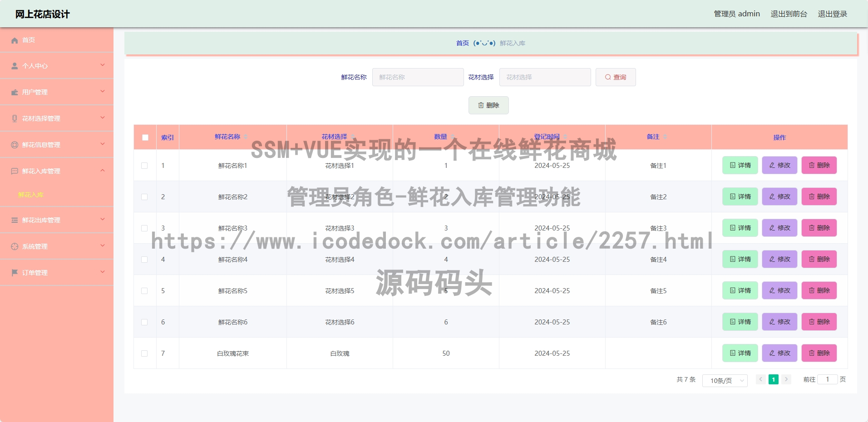Viewport: 868px width, 422px height.
Task: Click page 1 pagination button
Action: [774, 379]
